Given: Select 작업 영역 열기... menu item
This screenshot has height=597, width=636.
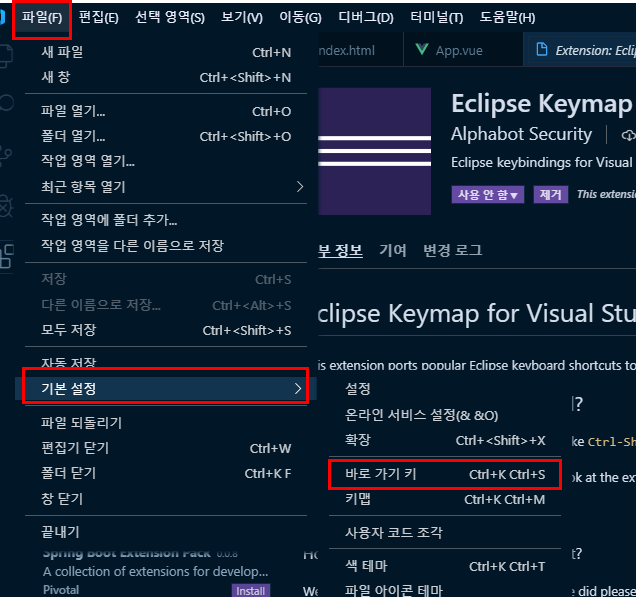Looking at the screenshot, I should 166,161.
